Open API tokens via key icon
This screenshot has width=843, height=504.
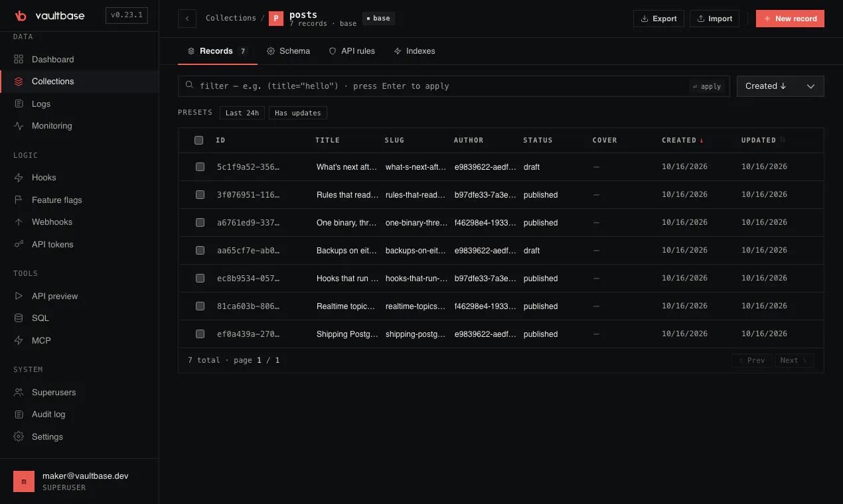click(19, 244)
